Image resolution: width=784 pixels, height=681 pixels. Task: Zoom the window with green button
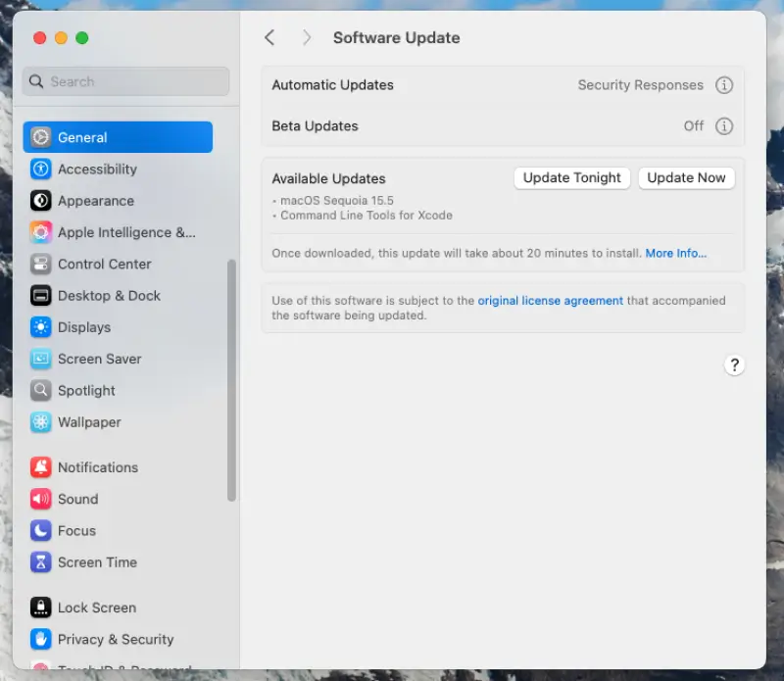coord(82,38)
